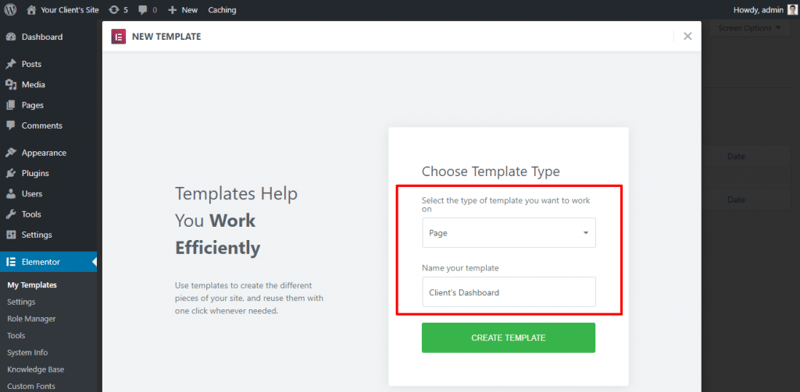Close the New Template dialog
Screen dimensions: 800x392
point(688,36)
